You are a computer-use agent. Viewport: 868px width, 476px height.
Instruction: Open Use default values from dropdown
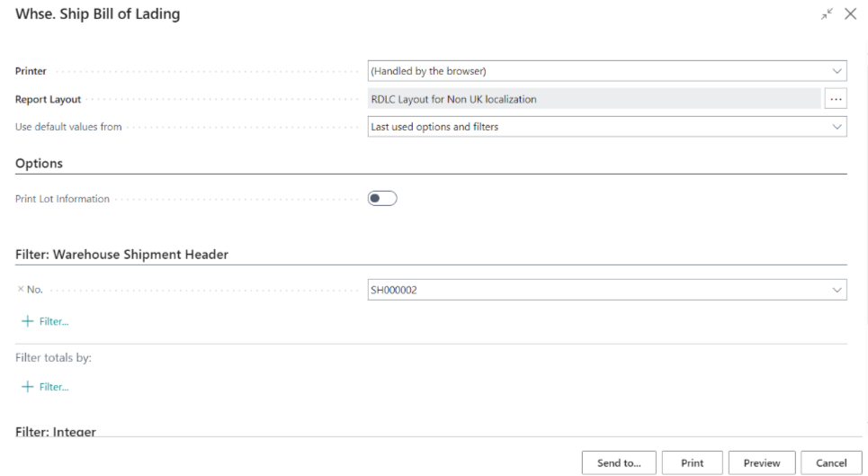point(837,127)
